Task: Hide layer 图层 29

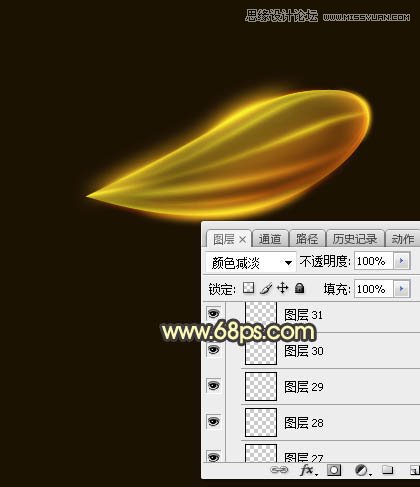Action: coord(214,386)
